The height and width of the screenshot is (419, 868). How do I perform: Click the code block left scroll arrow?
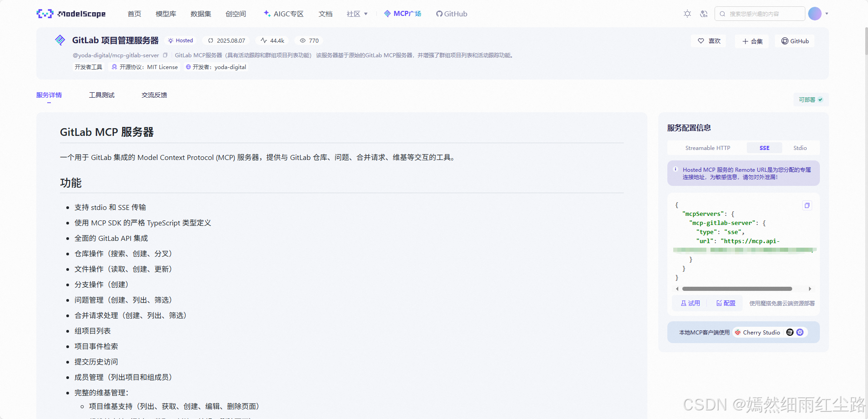click(x=677, y=289)
